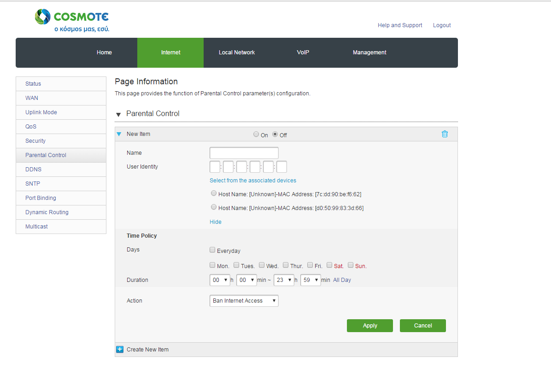Focus the last User Identity MAC box
This screenshot has height=392, width=551.
(281, 167)
